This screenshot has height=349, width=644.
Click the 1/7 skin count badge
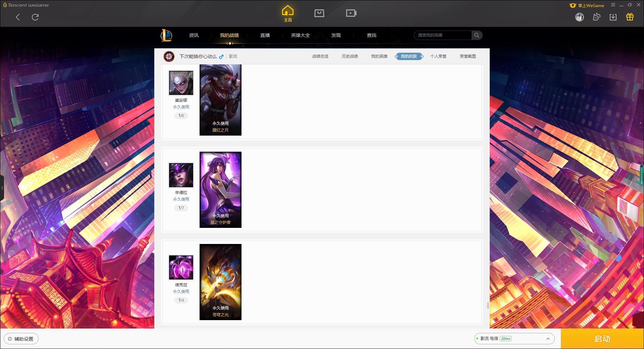click(181, 208)
